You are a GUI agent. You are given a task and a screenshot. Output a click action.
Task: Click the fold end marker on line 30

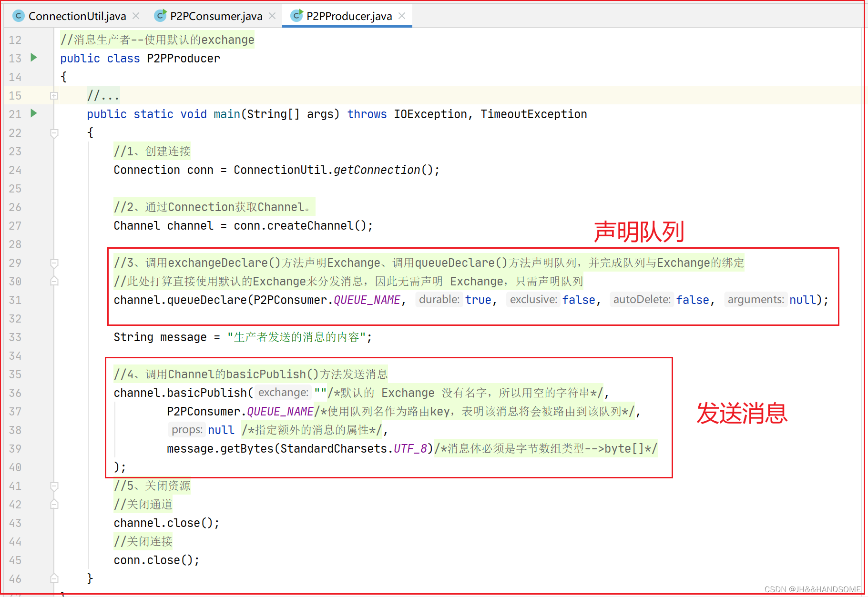(x=54, y=281)
